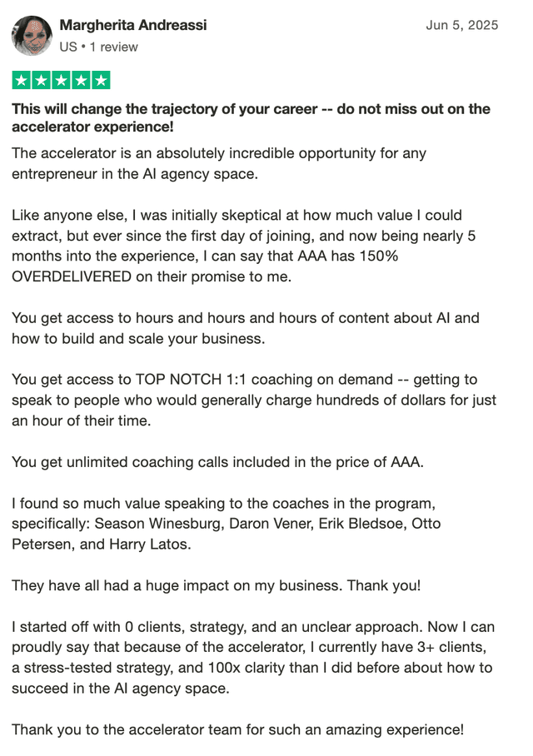Click the third green rating star

click(61, 81)
